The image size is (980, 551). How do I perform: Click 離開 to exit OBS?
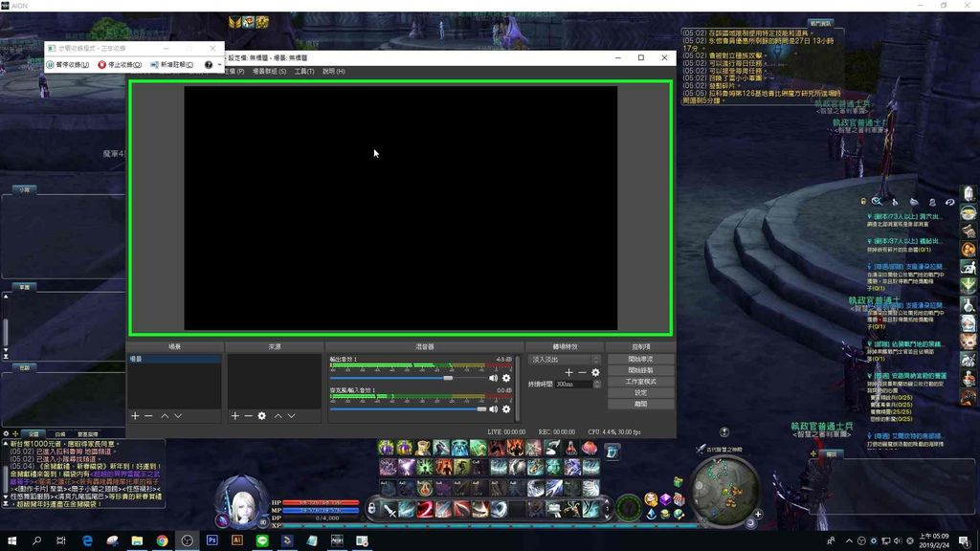(x=640, y=405)
